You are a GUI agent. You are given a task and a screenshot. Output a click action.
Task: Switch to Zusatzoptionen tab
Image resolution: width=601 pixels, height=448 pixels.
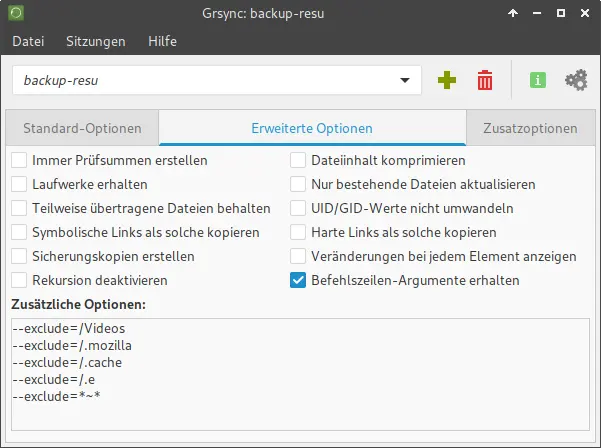point(530,128)
